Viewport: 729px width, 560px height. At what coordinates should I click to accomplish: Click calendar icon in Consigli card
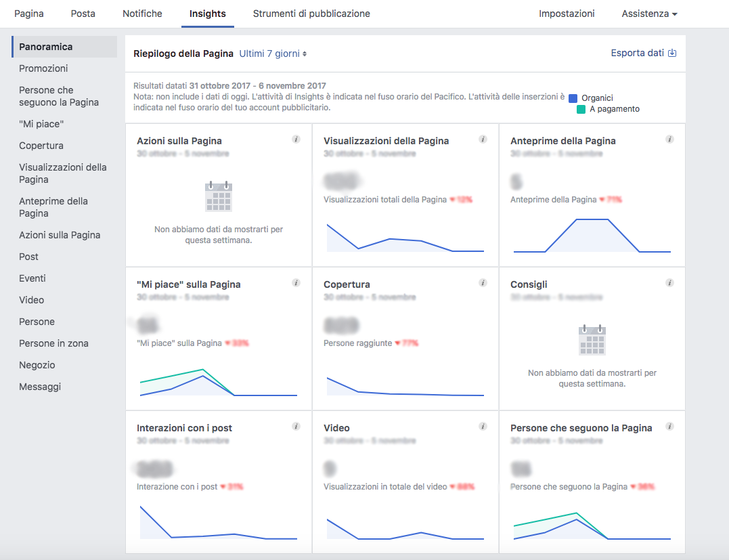tap(592, 340)
